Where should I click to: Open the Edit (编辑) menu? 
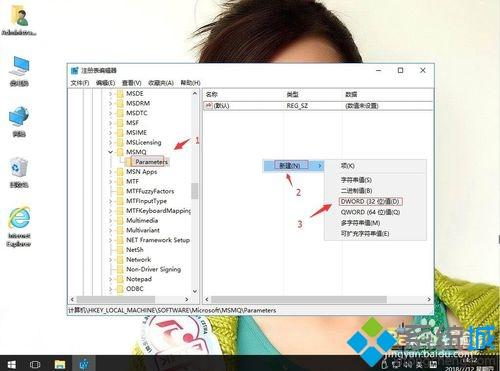point(105,83)
